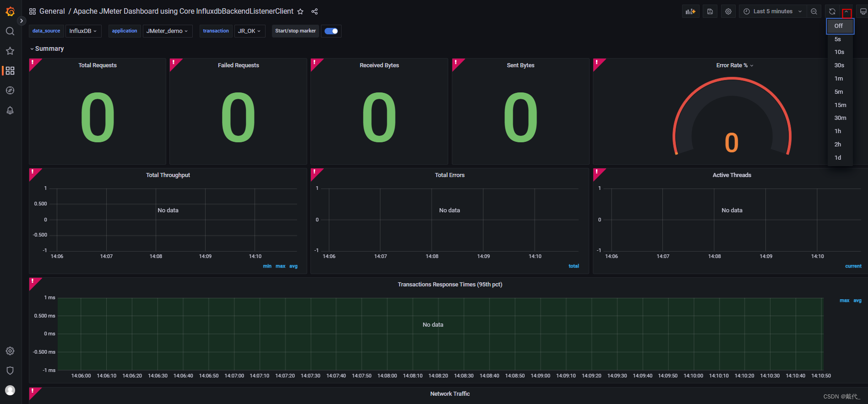The width and height of the screenshot is (868, 404).
Task: Click the Active Threads panel title
Action: [x=732, y=175]
